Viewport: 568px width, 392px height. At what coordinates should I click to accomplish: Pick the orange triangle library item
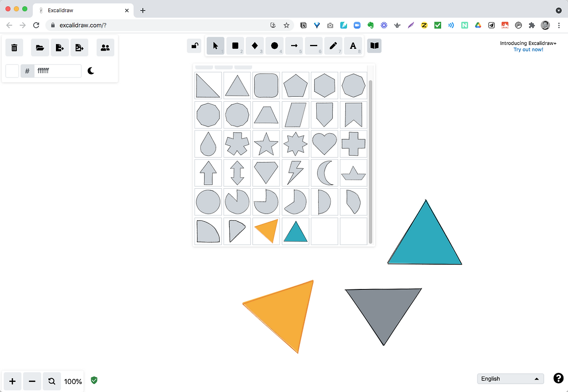pos(266,231)
